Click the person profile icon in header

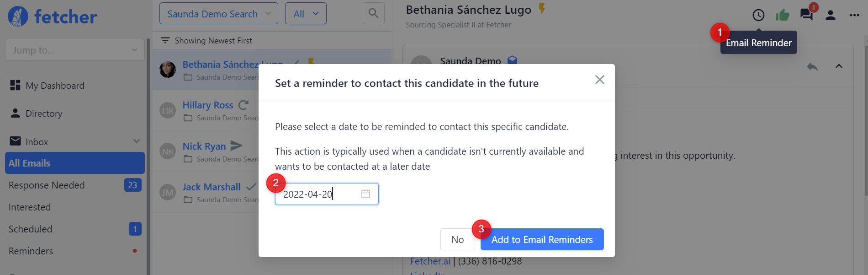[x=831, y=15]
